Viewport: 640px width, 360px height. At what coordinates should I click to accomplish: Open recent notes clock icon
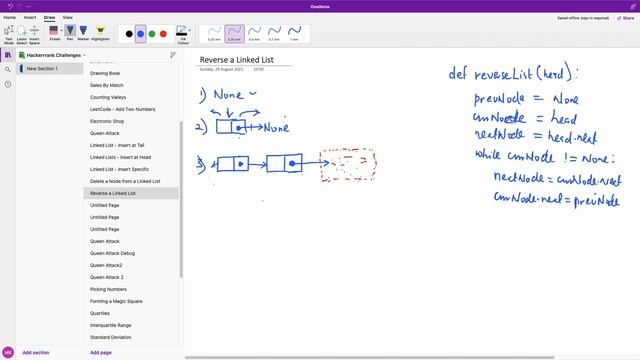coord(8,84)
